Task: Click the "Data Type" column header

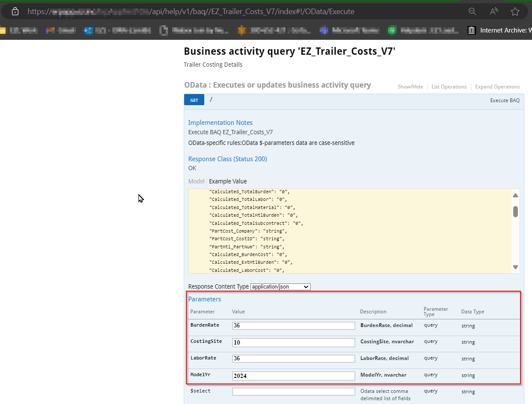Action: [473, 312]
